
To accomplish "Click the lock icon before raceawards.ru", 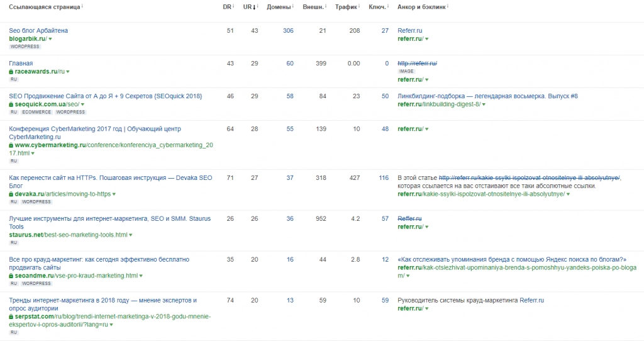I will tap(11, 72).
